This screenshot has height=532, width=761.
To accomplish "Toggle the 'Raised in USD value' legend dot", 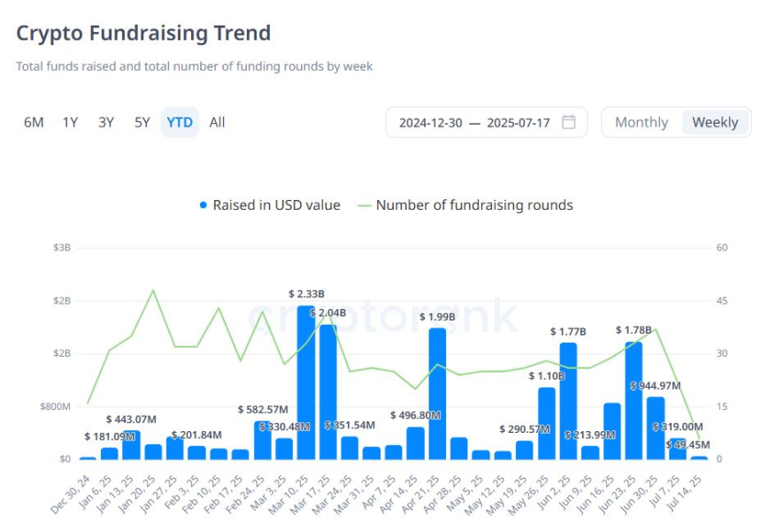I will tap(204, 205).
